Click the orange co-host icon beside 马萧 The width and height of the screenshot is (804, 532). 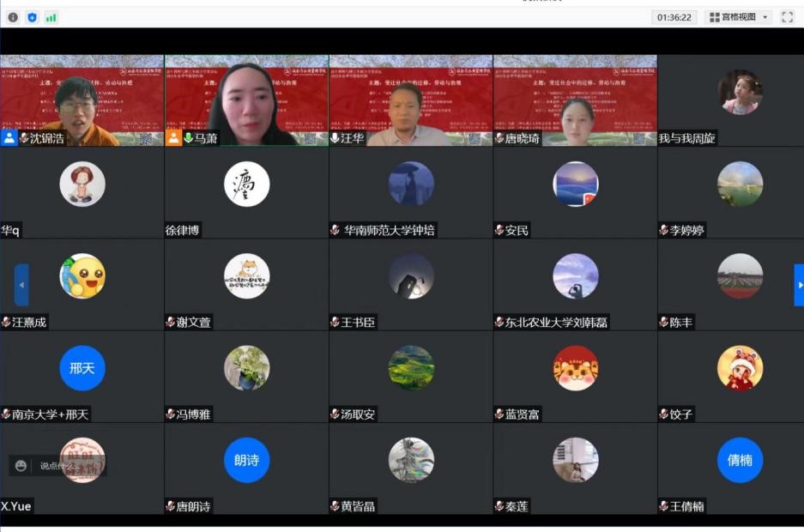tap(173, 138)
